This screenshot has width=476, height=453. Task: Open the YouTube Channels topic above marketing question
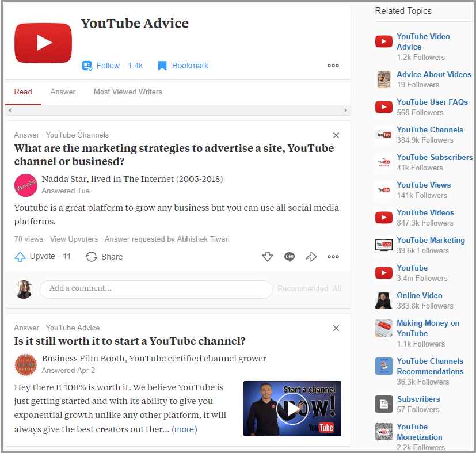[77, 135]
